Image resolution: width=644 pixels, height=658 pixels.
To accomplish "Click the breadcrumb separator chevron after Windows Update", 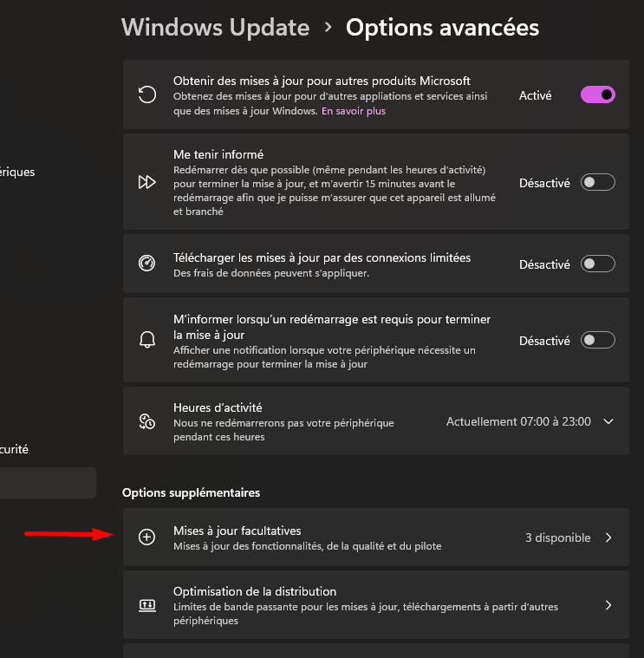I will pyautogui.click(x=329, y=28).
